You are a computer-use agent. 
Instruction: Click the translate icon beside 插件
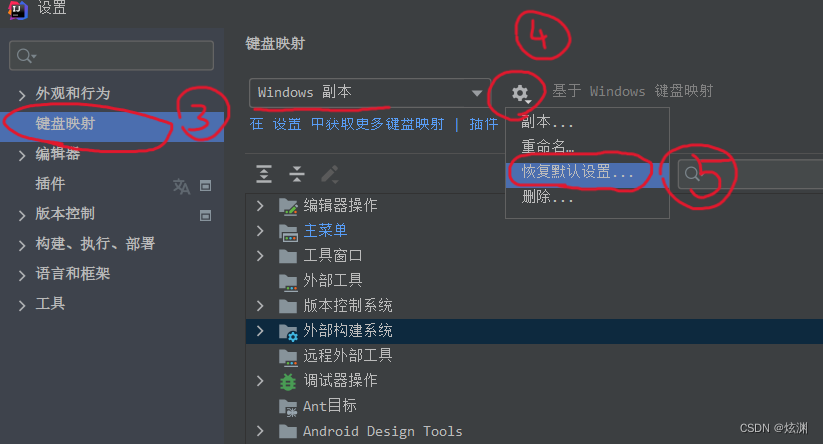[x=181, y=185]
